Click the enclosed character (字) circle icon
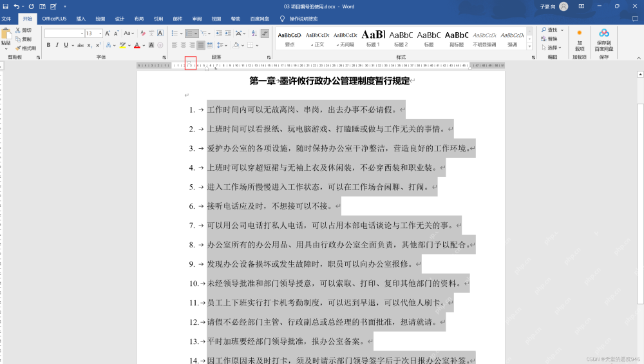The height and width of the screenshot is (364, 644). click(x=160, y=45)
